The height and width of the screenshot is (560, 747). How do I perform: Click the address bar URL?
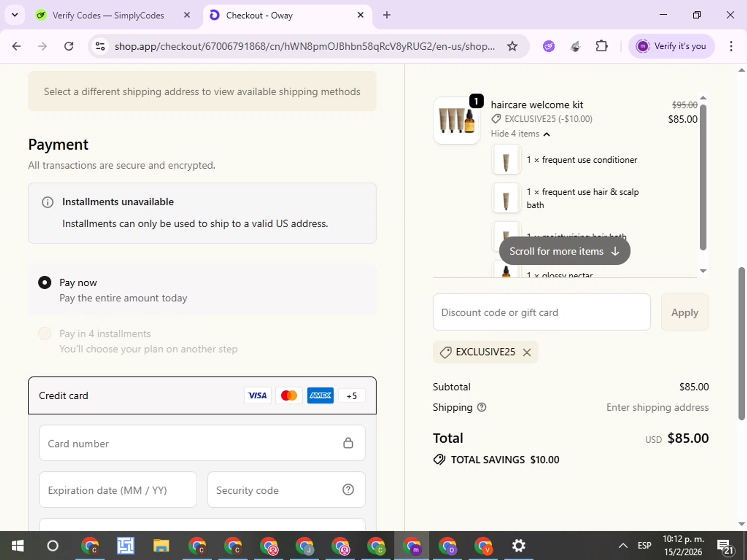coord(305,46)
